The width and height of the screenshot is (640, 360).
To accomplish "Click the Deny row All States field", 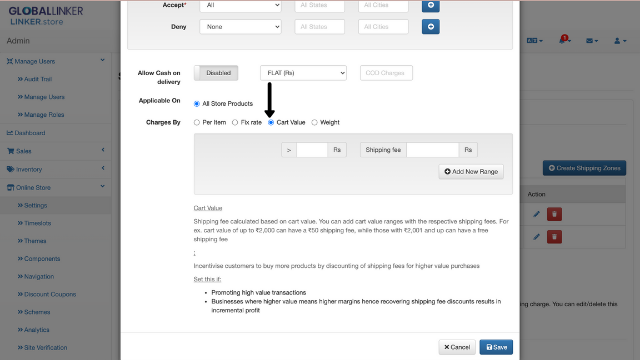I will click(x=320, y=27).
